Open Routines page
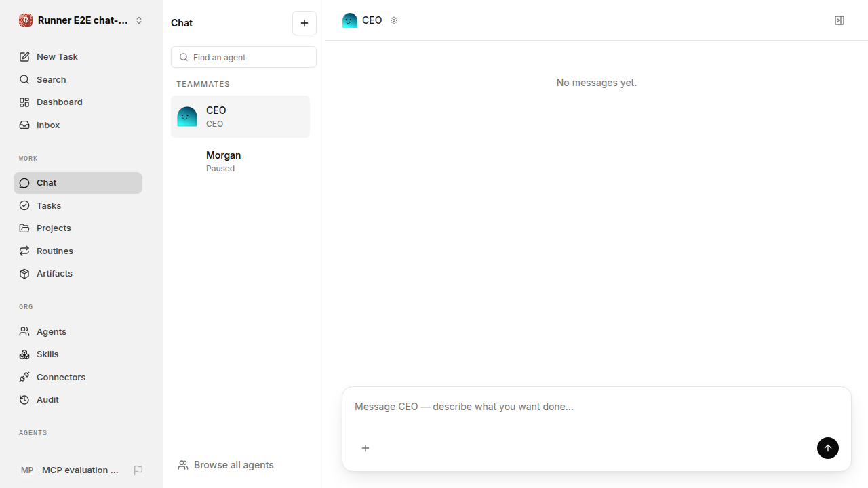The image size is (868, 488). pyautogui.click(x=78, y=251)
